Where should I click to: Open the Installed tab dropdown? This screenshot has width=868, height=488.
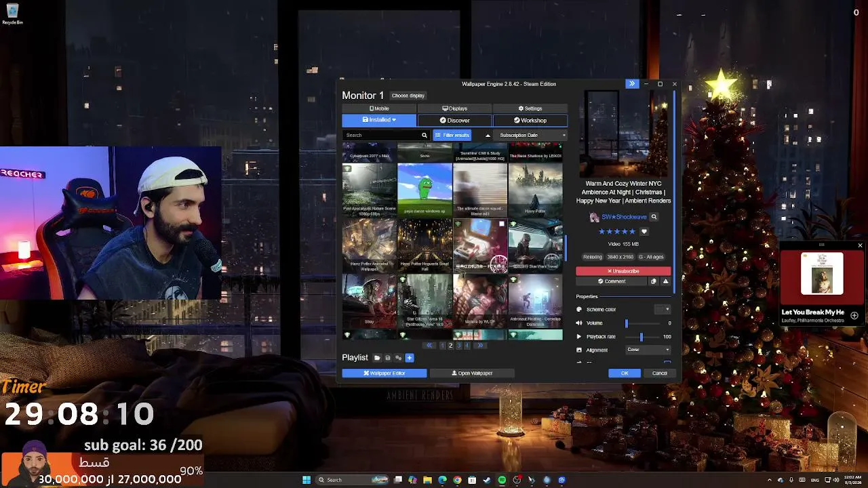tap(379, 121)
